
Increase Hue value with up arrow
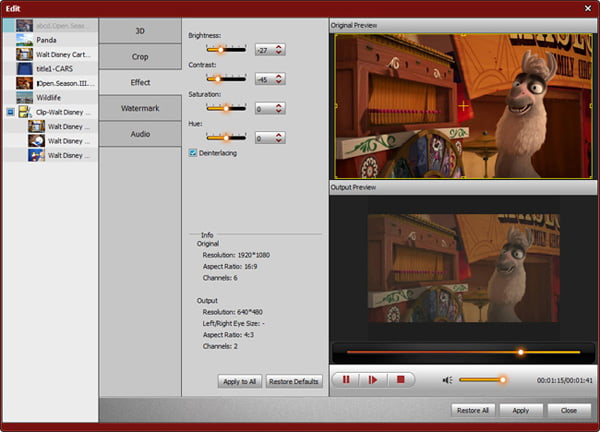[279, 135]
